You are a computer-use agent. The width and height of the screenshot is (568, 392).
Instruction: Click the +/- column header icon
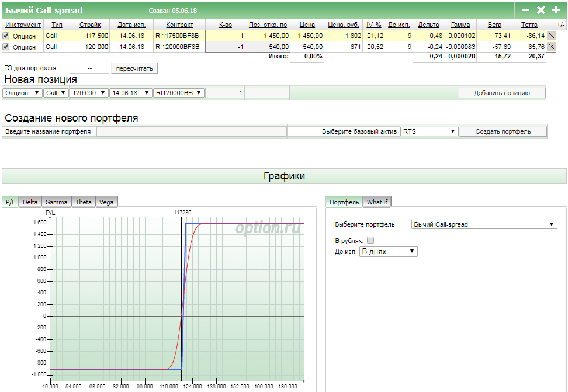560,25
